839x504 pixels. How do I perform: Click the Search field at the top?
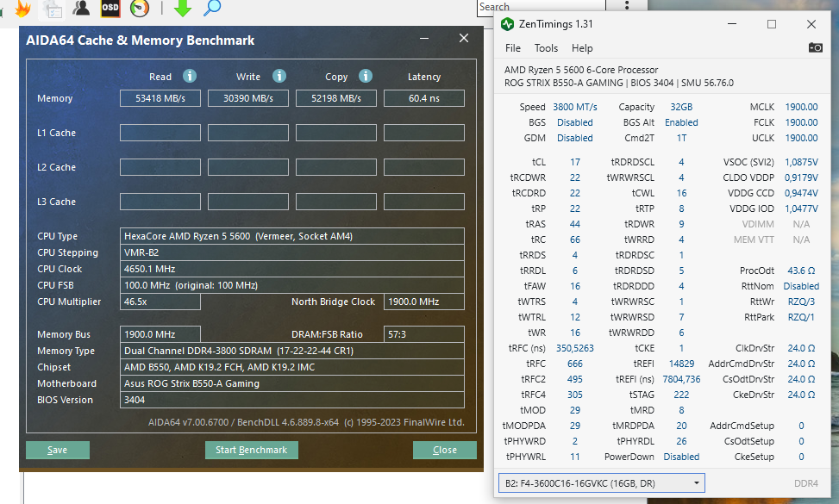click(x=541, y=7)
